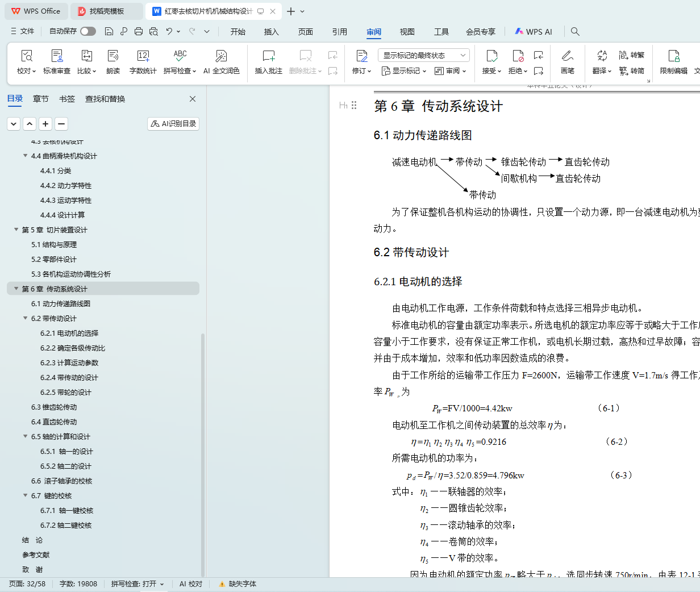Click the search magnifier icon in menu bar

(x=575, y=31)
